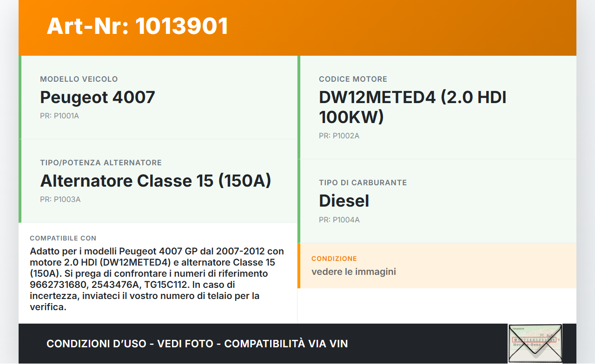
Task: Select Alternatore Classe 15 (150A) value
Action: (x=156, y=181)
